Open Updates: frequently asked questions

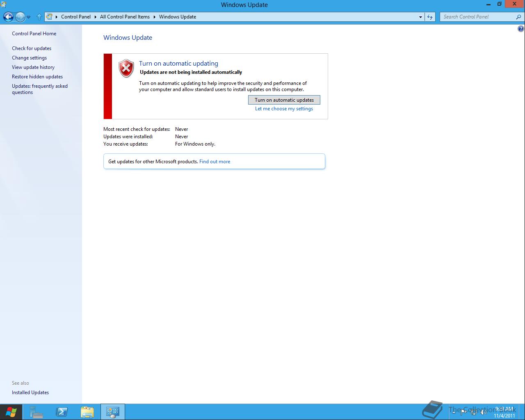coord(40,89)
